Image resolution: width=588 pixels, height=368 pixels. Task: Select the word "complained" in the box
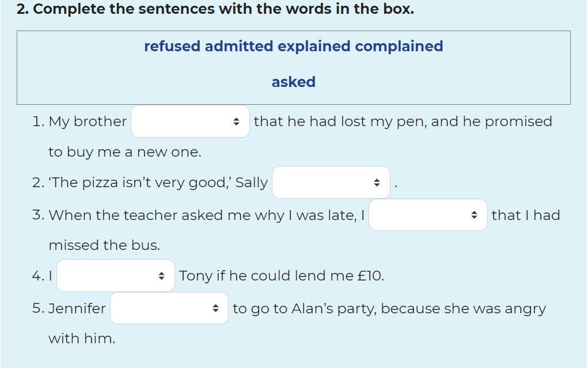coord(399,46)
